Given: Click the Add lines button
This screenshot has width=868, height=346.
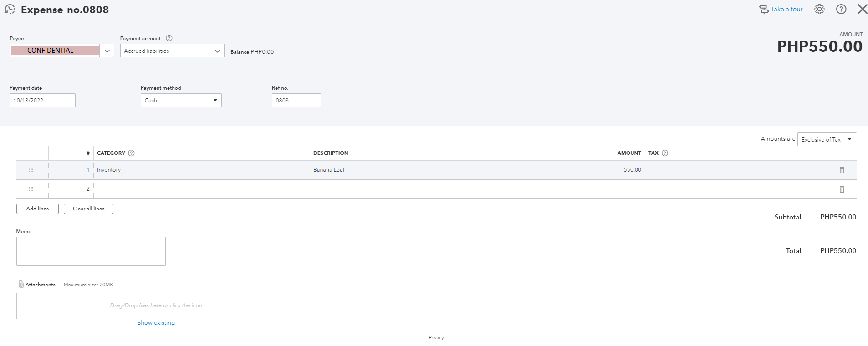Looking at the screenshot, I should tap(37, 209).
